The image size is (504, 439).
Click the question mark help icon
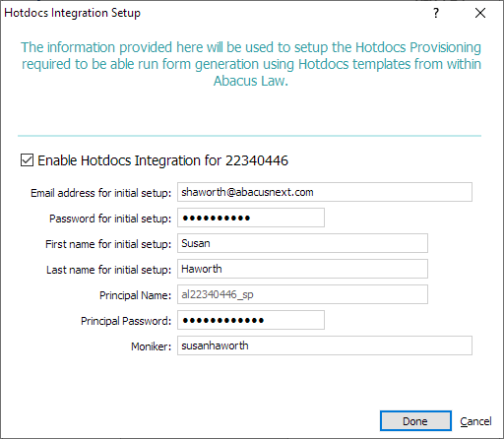pyautogui.click(x=436, y=13)
